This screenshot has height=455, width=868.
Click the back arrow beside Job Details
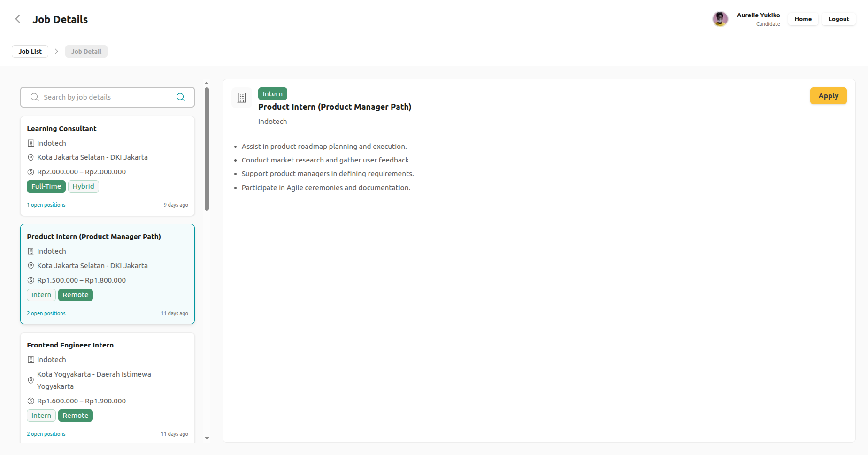(17, 19)
